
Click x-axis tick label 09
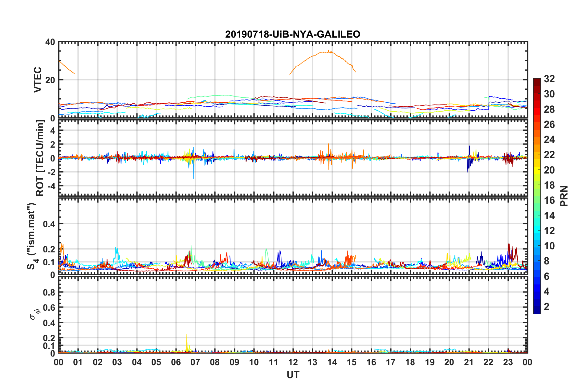click(234, 362)
